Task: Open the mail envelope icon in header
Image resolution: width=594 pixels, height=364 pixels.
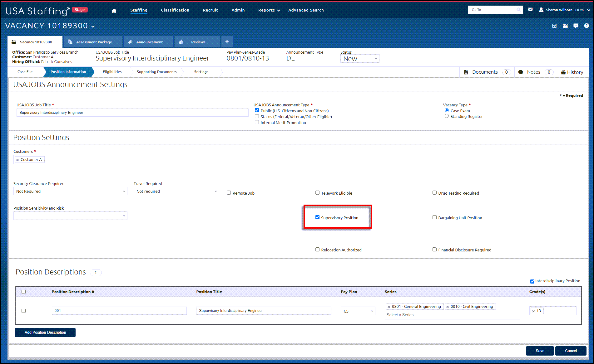Action: click(x=530, y=10)
